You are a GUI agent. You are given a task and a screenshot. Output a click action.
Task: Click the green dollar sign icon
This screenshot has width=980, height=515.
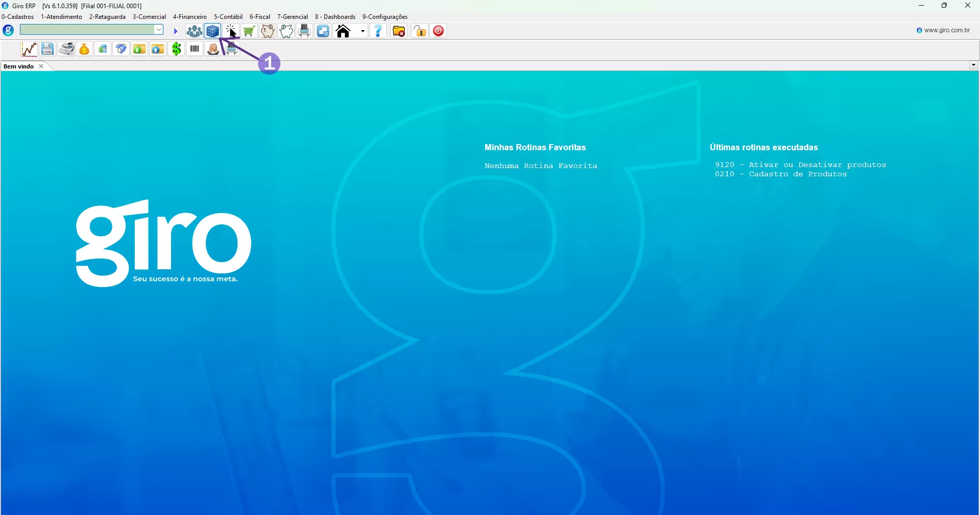176,49
